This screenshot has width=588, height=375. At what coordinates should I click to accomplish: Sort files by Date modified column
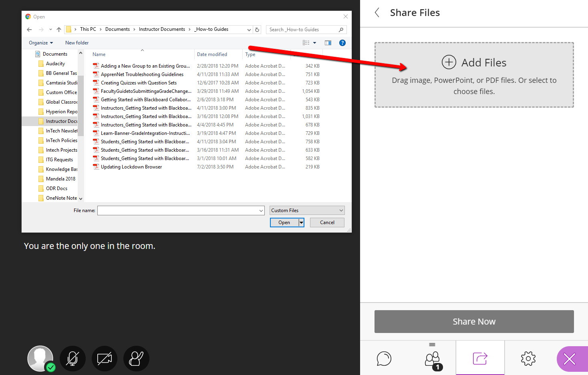212,54
